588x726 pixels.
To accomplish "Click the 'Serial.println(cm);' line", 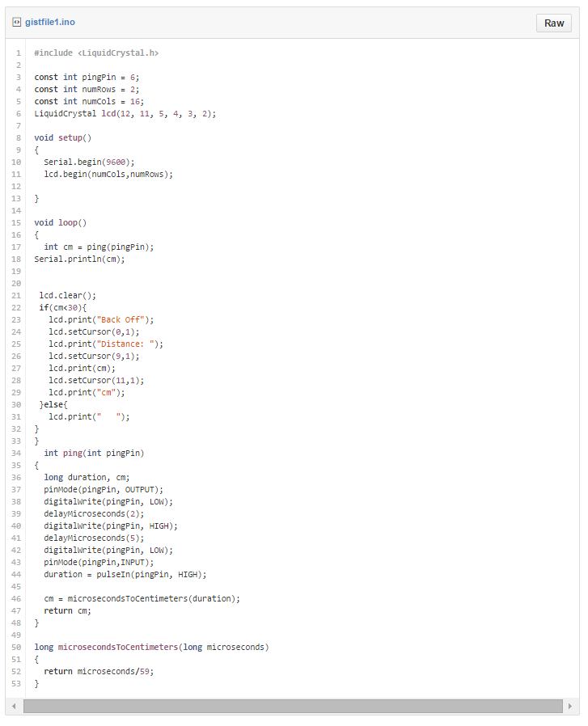I will [x=79, y=260].
